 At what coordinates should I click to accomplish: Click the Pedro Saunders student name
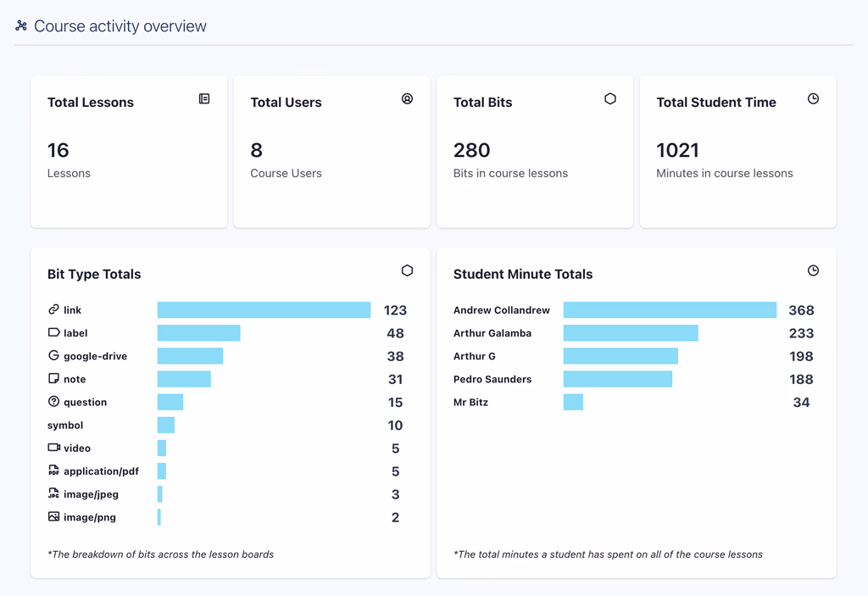pyautogui.click(x=492, y=379)
